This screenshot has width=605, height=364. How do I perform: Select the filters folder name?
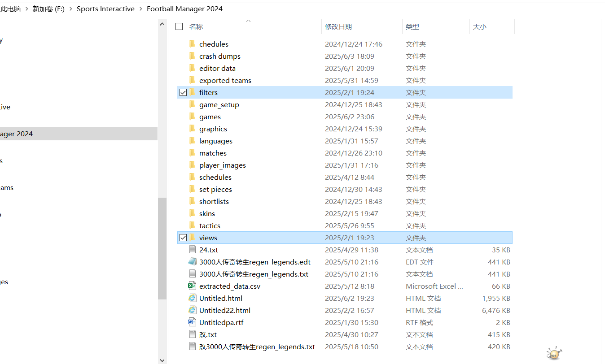click(208, 92)
